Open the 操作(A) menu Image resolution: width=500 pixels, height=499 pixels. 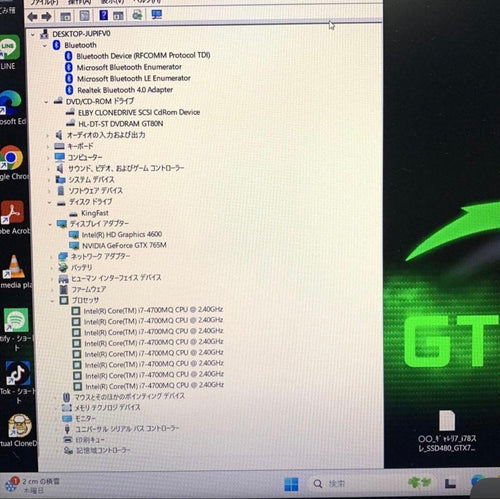pos(79,2)
